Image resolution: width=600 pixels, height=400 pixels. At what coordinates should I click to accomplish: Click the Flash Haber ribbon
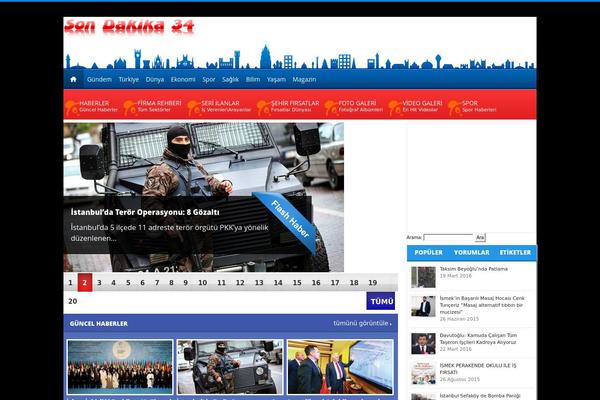(290, 219)
